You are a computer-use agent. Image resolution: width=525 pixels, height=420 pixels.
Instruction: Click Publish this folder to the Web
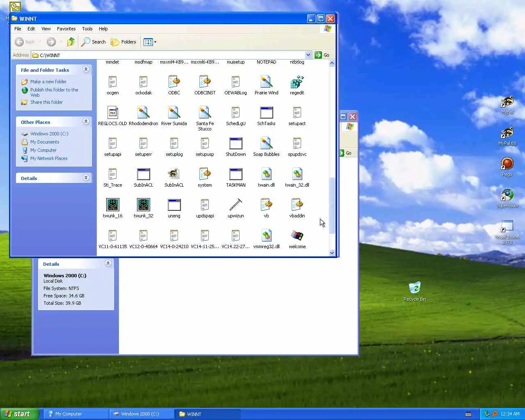click(54, 92)
